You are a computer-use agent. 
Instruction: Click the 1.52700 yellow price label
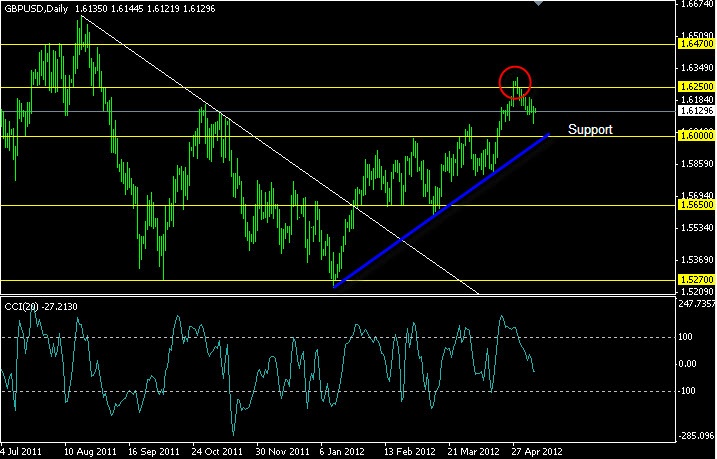[x=696, y=279]
